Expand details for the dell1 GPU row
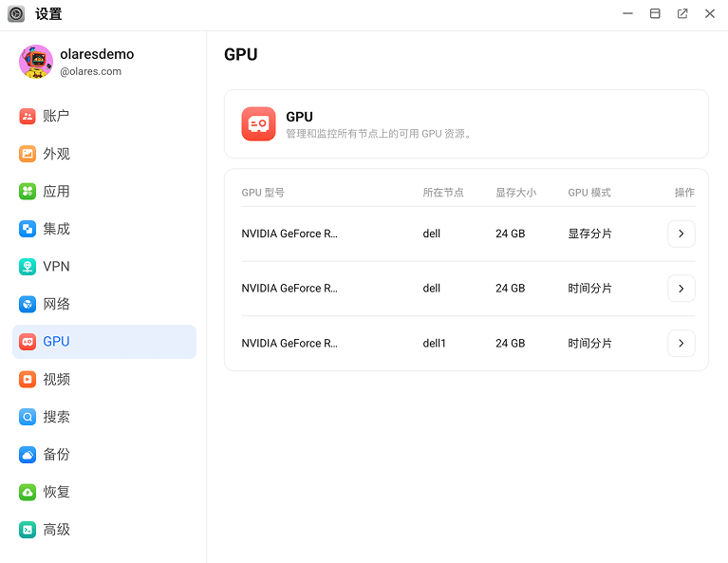728x563 pixels. (681, 344)
